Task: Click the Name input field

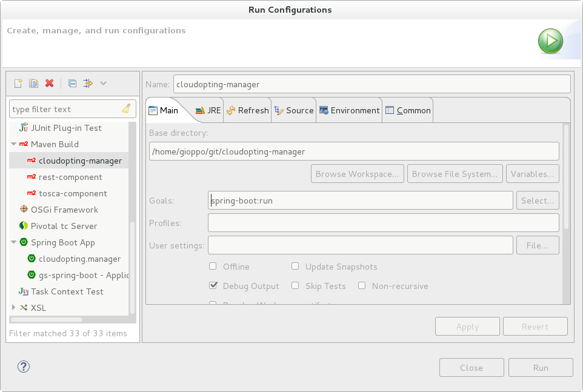Action: [x=372, y=84]
